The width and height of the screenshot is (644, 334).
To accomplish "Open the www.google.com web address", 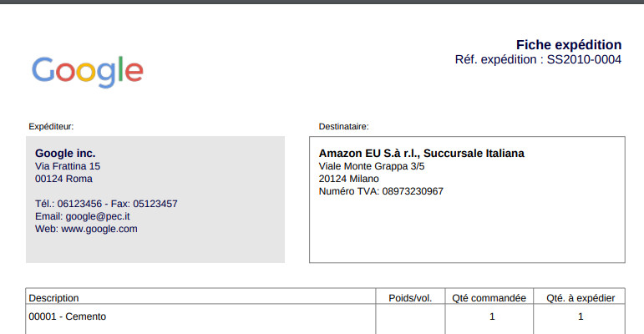I will pyautogui.click(x=99, y=229).
